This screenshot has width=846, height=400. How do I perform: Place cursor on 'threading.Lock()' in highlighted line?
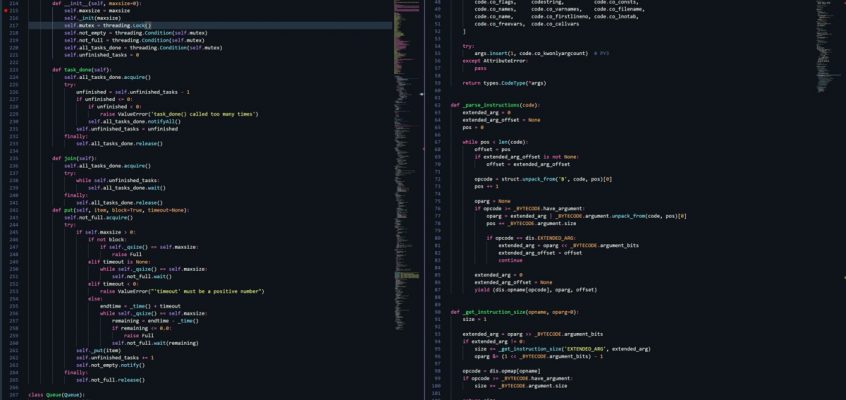point(127,25)
